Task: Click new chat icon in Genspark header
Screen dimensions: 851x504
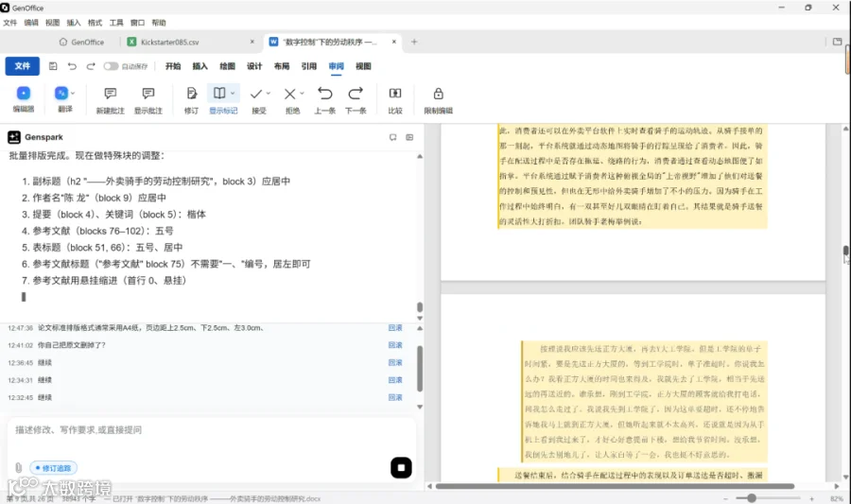Action: [393, 137]
